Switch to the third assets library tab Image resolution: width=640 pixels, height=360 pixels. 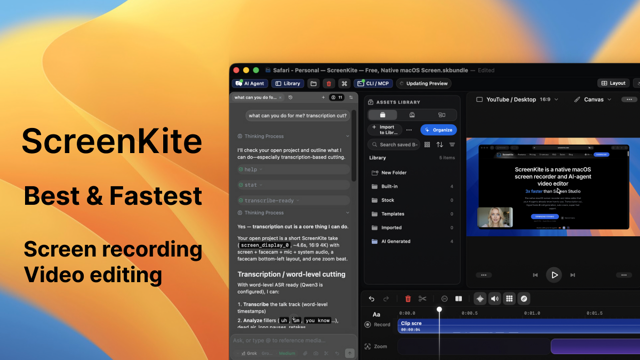click(442, 115)
